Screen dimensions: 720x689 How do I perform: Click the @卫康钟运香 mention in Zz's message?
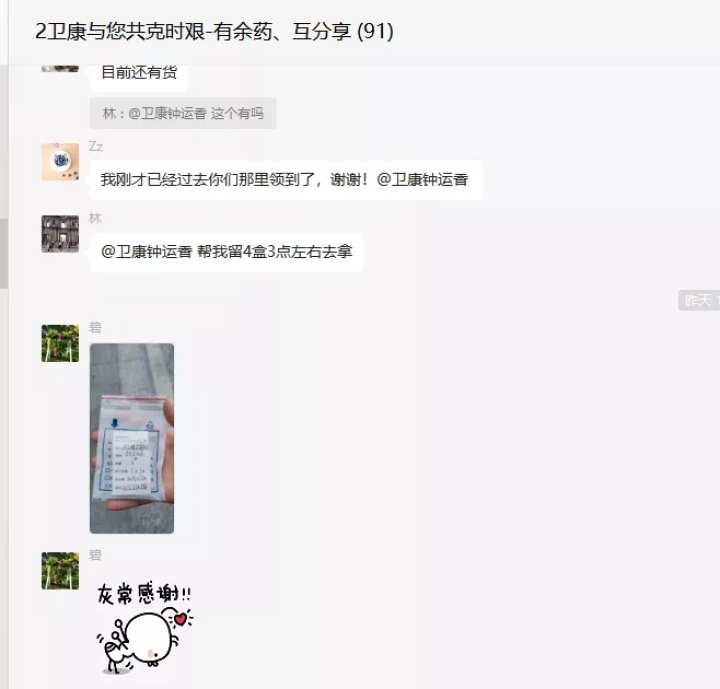(422, 180)
